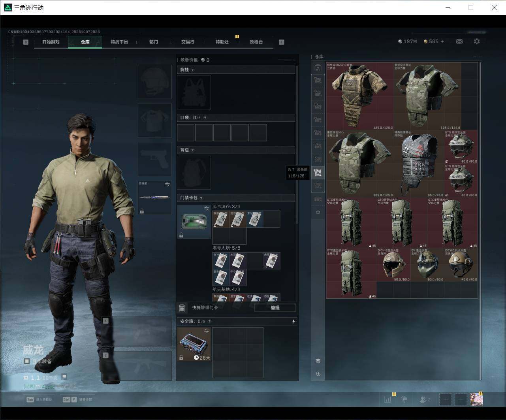Viewport: 506px width, 420px height.
Task: Go to the 部门 tab
Action: (154, 42)
